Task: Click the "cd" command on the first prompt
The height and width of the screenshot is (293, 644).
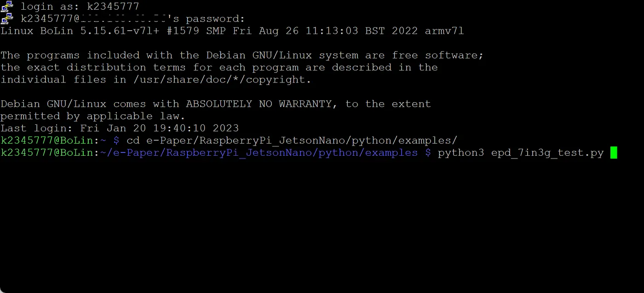Action: coord(133,140)
